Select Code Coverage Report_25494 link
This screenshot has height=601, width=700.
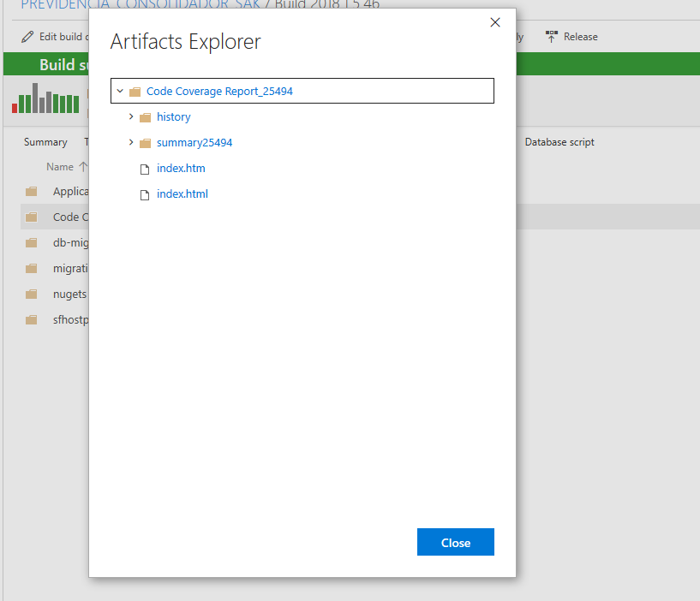219,91
